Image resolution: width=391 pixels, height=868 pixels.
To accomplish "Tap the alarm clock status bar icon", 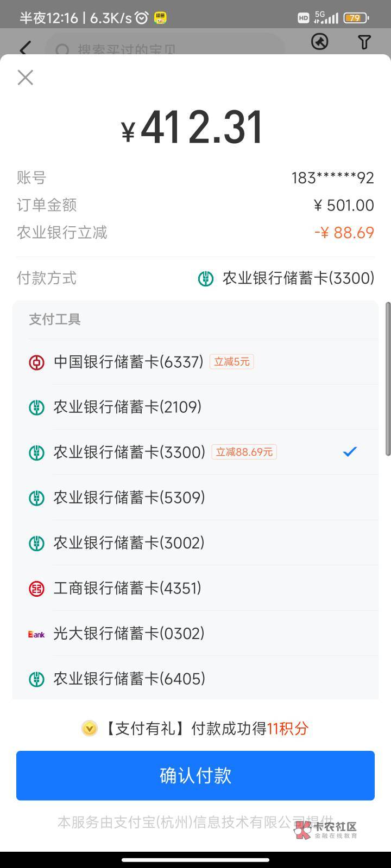I will [x=142, y=18].
